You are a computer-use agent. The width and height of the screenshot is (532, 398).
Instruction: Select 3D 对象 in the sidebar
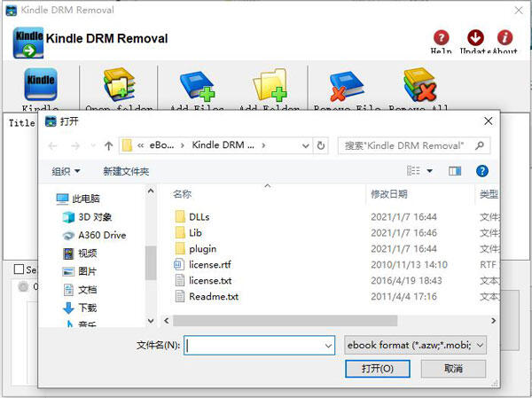coord(88,217)
